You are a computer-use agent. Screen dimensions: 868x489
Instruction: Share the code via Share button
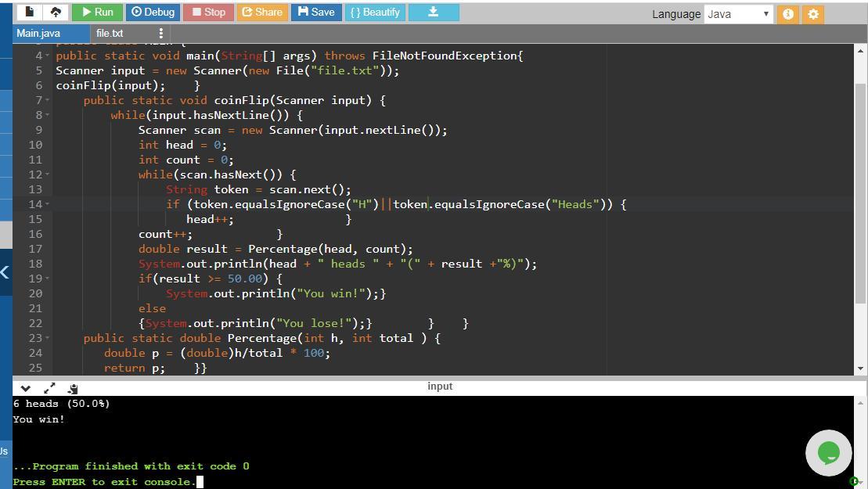(262, 12)
